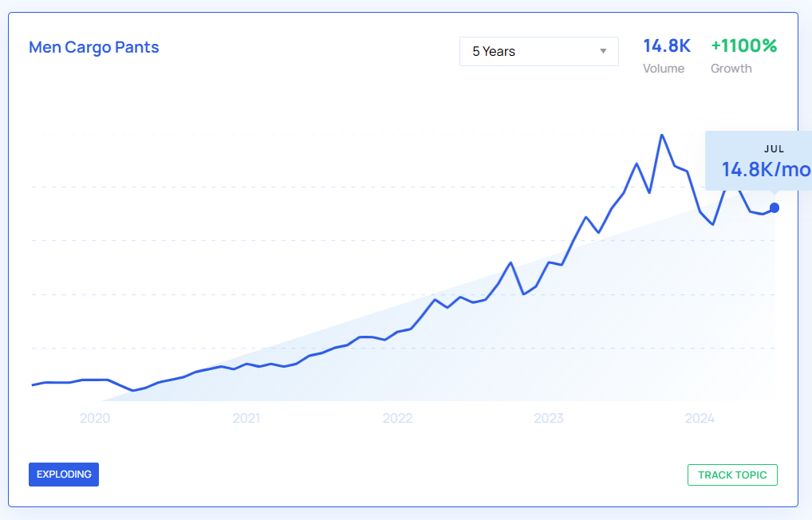This screenshot has width=812, height=520.
Task: Click the lowest dip of the line near 2020
Action: click(x=132, y=391)
